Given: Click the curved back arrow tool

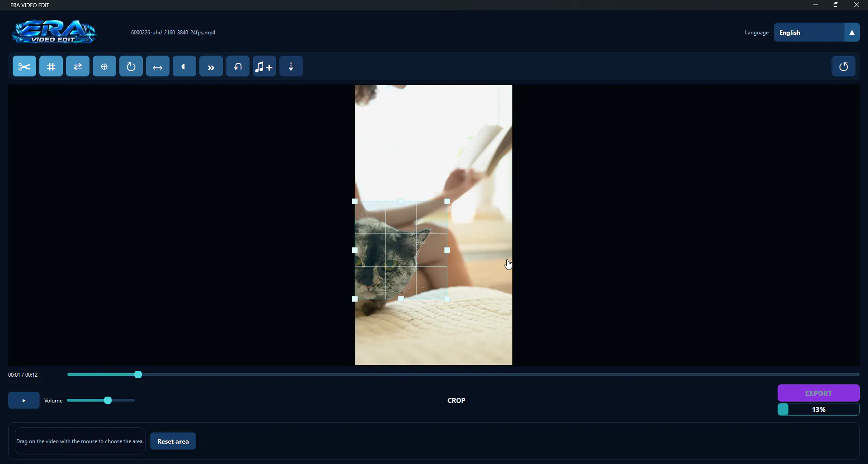Looking at the screenshot, I should (238, 66).
